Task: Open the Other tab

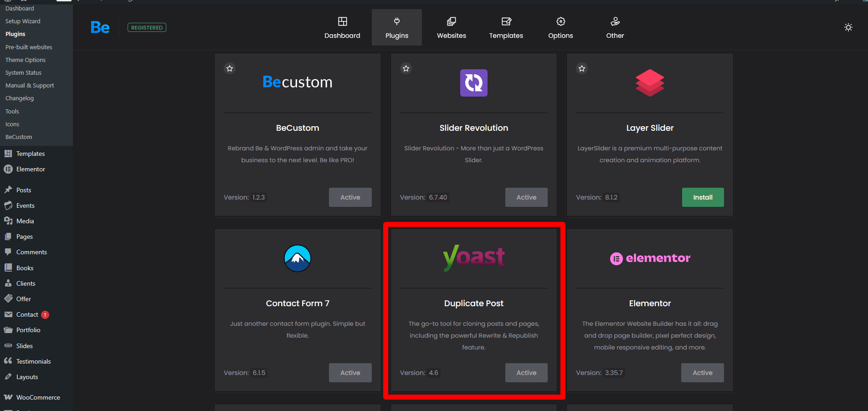Action: 615,27
